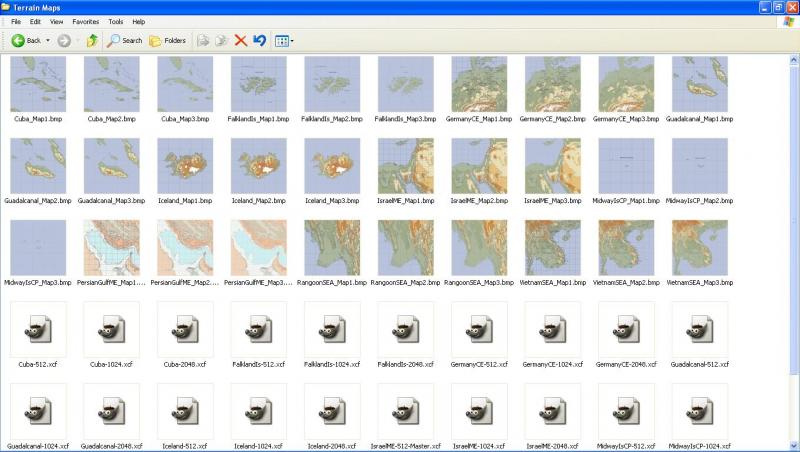
Task: Toggle the Folders pane button
Action: 167,40
